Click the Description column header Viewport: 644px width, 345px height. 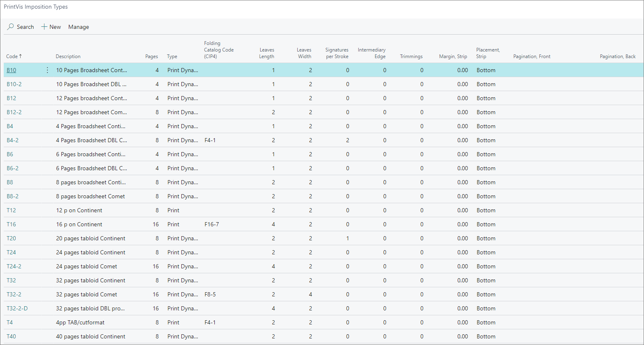click(68, 56)
